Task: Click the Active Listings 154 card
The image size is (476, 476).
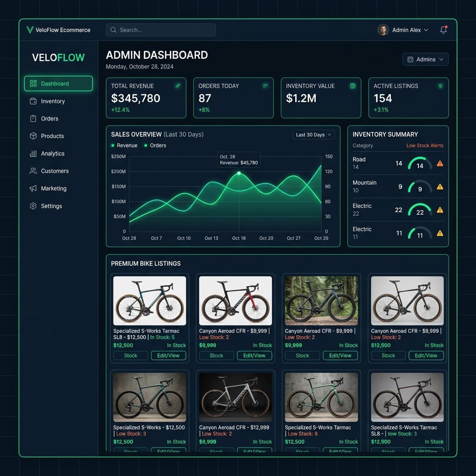Action: point(409,98)
